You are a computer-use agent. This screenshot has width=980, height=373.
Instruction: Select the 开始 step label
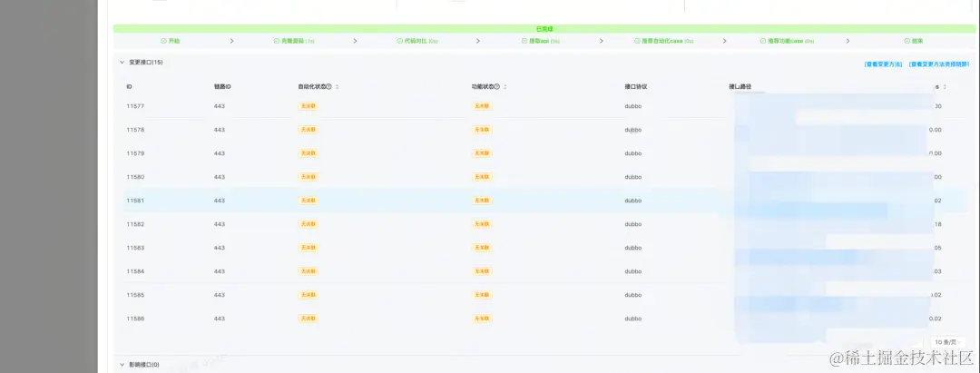click(173, 41)
